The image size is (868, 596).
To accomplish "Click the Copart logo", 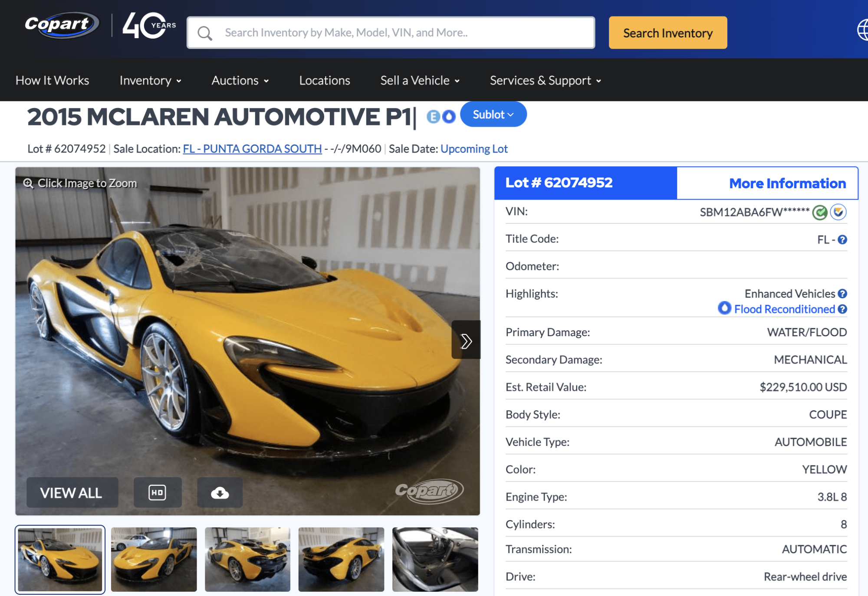I will [61, 25].
